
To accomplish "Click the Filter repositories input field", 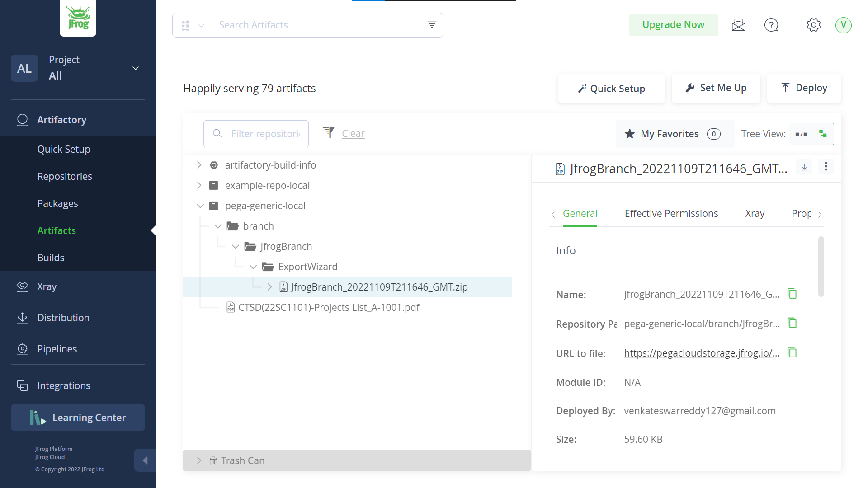I will point(256,134).
